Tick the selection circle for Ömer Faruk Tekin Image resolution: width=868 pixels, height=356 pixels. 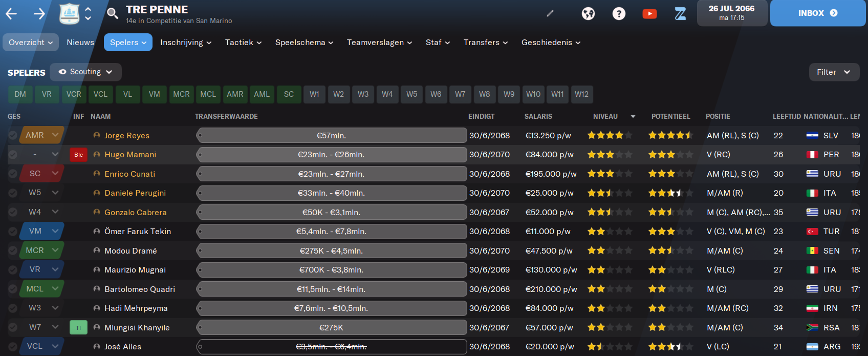pos(13,232)
